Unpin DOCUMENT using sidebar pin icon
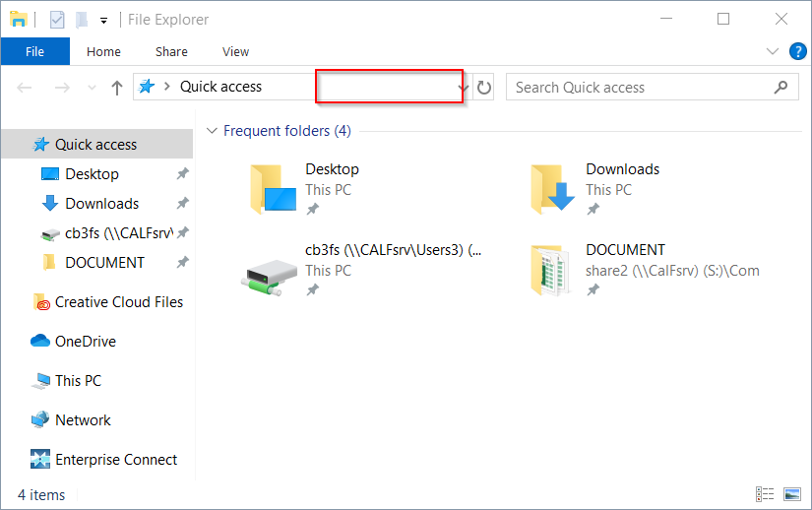The image size is (812, 510). point(182,263)
